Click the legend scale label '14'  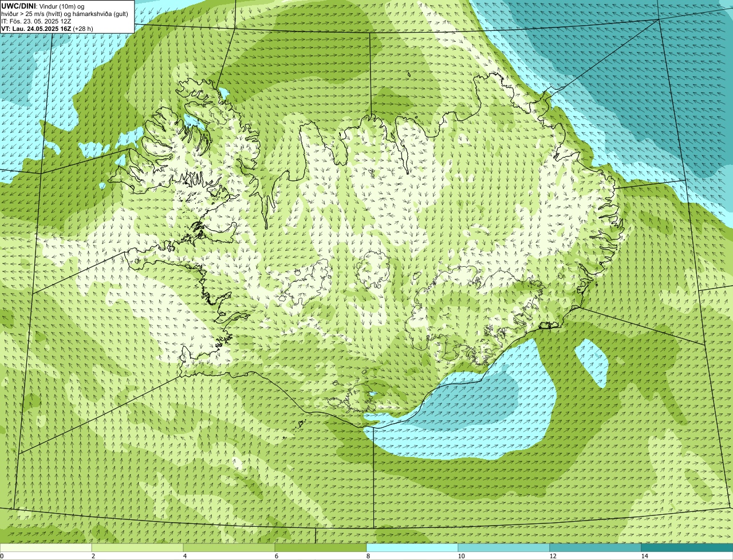point(644,556)
